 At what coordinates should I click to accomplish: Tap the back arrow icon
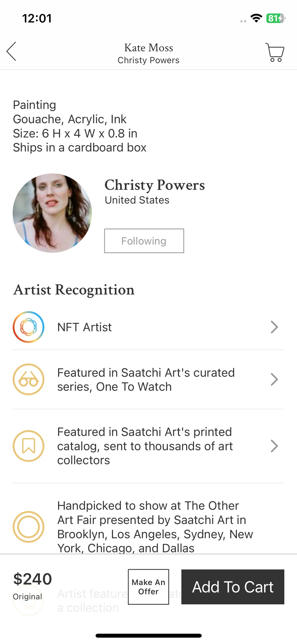[x=11, y=51]
